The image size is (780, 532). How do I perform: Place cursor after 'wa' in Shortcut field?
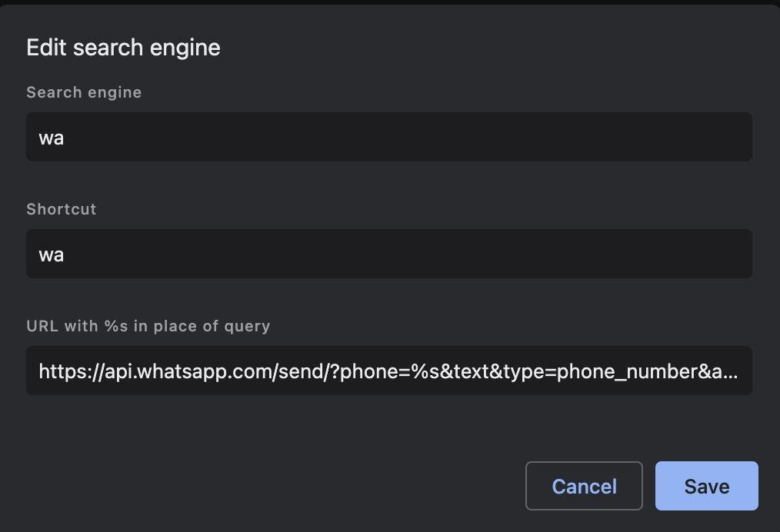(x=65, y=254)
